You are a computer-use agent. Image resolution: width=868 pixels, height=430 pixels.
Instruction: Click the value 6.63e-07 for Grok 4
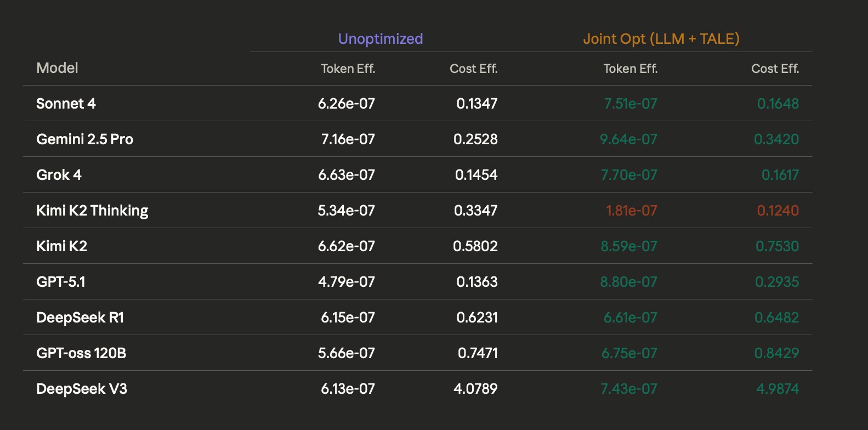pyautogui.click(x=347, y=175)
